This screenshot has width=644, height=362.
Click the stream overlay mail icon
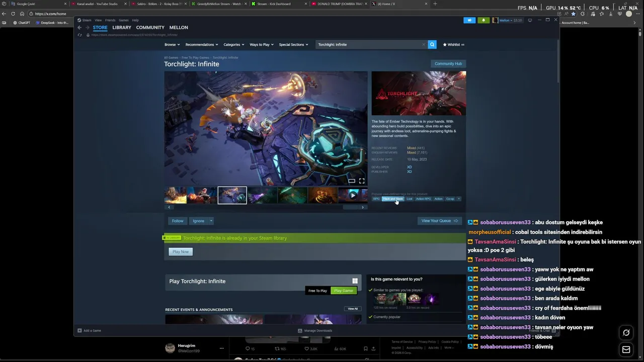626,349
